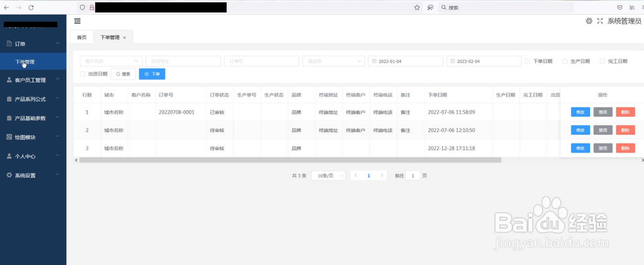The width and height of the screenshot is (644, 265).
Task: Click 修改 for order 20220708-0001
Action: 580,112
